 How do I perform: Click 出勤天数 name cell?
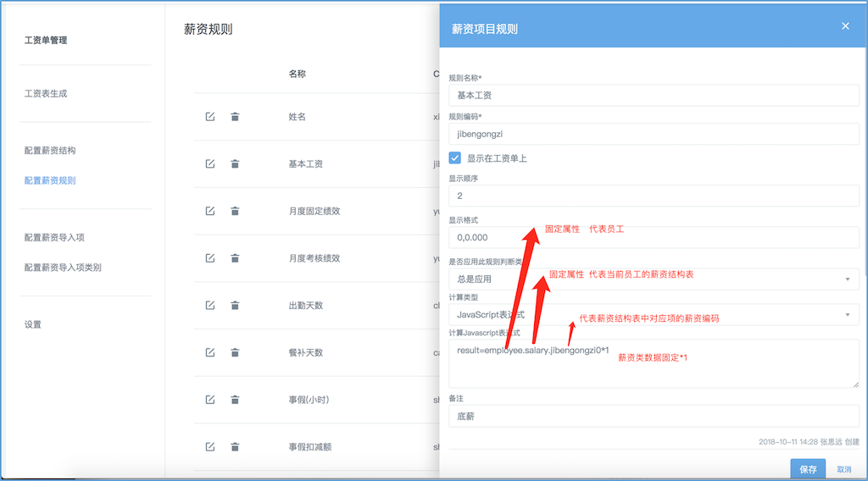click(x=305, y=305)
